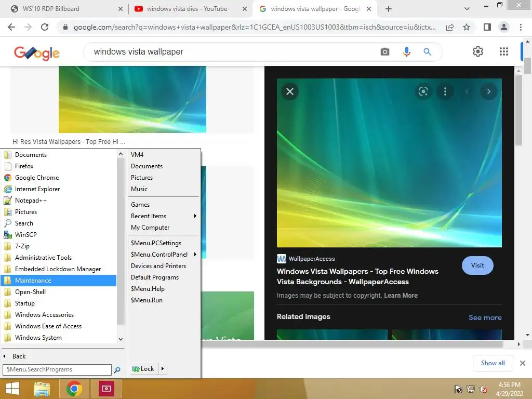Expand the Administrative Tools folder

coord(58,258)
